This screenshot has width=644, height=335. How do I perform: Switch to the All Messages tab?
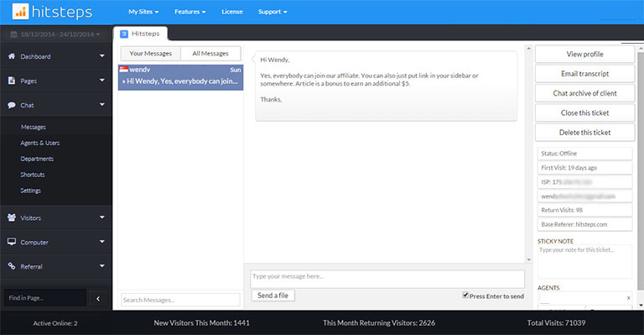point(210,54)
